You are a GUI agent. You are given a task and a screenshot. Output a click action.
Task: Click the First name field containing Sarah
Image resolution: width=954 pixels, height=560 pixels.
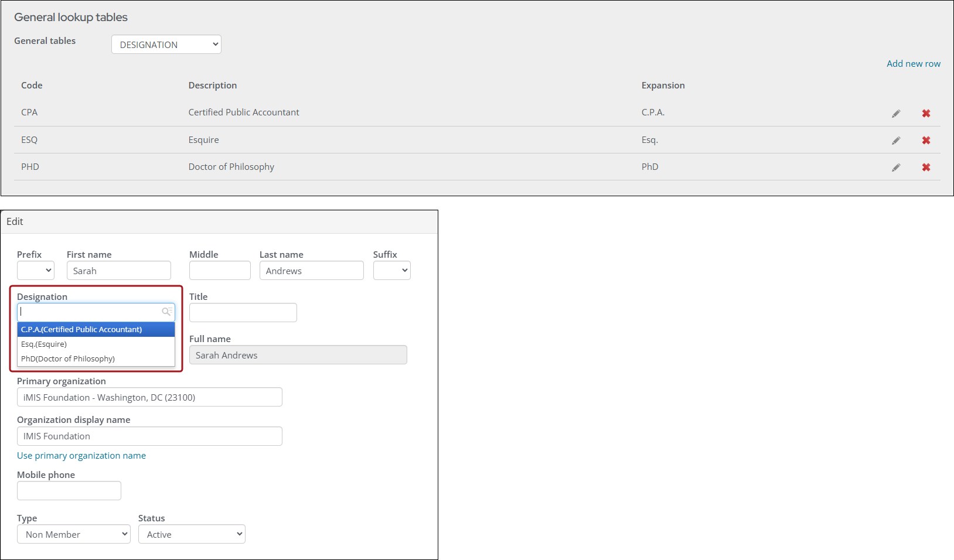pyautogui.click(x=119, y=271)
